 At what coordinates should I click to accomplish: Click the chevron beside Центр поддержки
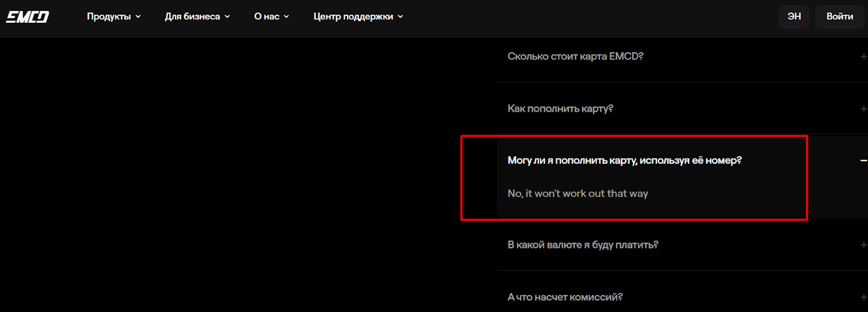coord(400,17)
